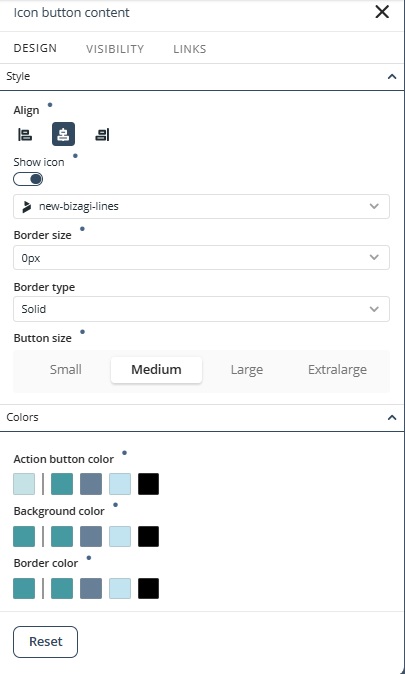Pick light blue swatch for Border color

[120, 588]
